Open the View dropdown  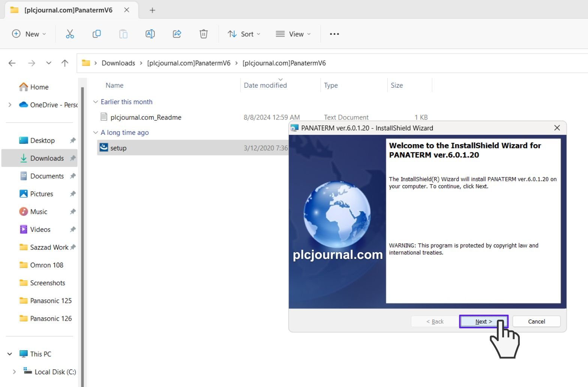click(293, 34)
